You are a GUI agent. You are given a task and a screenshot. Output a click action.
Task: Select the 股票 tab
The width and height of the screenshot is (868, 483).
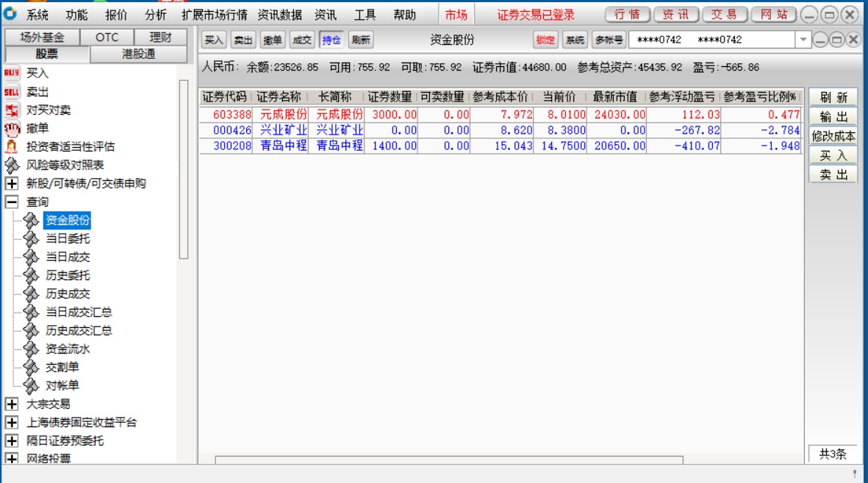(47, 54)
